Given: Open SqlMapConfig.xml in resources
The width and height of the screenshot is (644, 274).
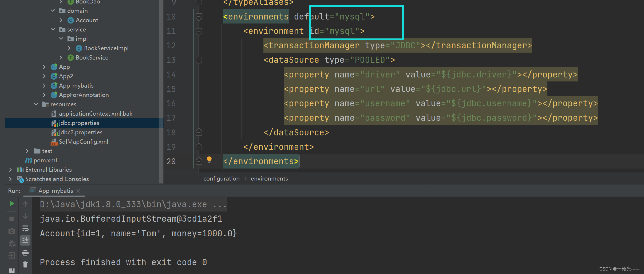Looking at the screenshot, I should [x=83, y=142].
